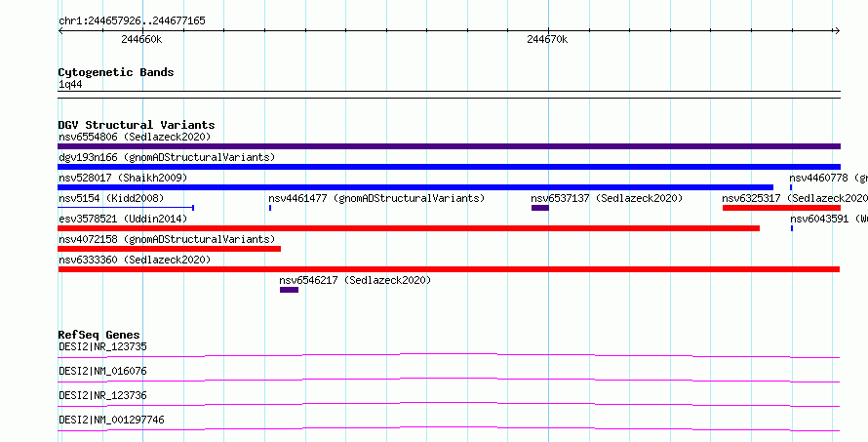Click the nsv6554806 (Sedlazeck2020) label
868x442 pixels.
click(x=135, y=137)
